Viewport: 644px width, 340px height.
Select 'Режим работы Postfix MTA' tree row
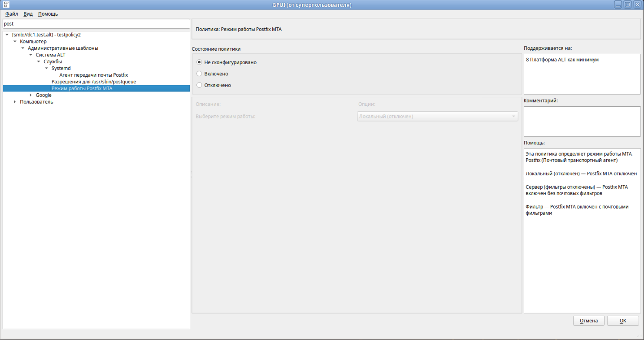(96, 88)
